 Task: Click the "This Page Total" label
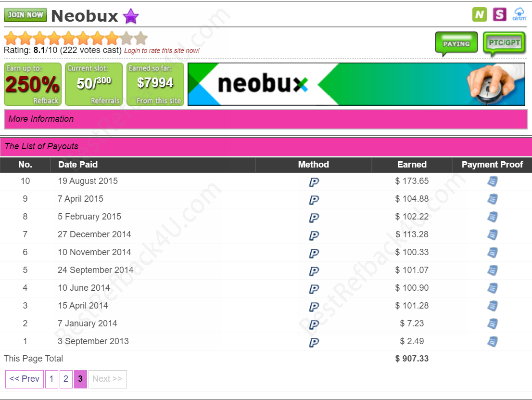point(33,359)
